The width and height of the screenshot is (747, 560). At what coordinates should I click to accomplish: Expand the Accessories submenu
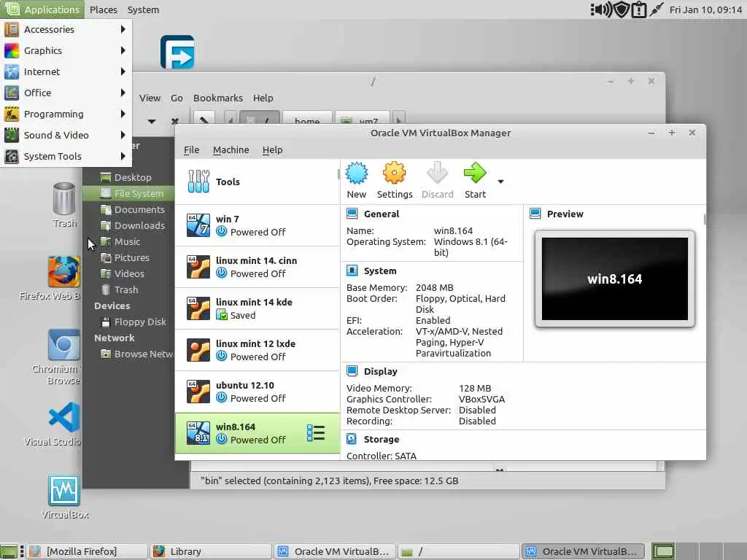[x=66, y=29]
